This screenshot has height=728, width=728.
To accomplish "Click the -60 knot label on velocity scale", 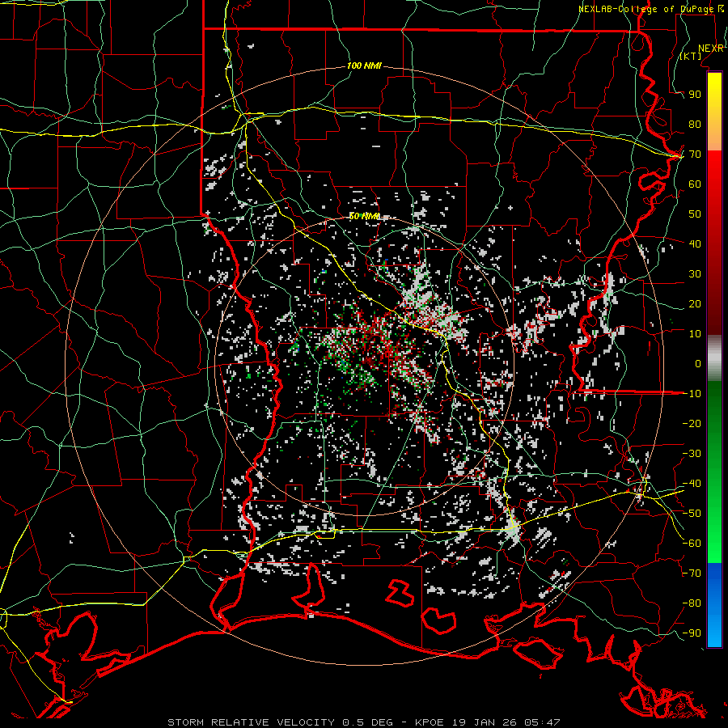I will coord(692,544).
